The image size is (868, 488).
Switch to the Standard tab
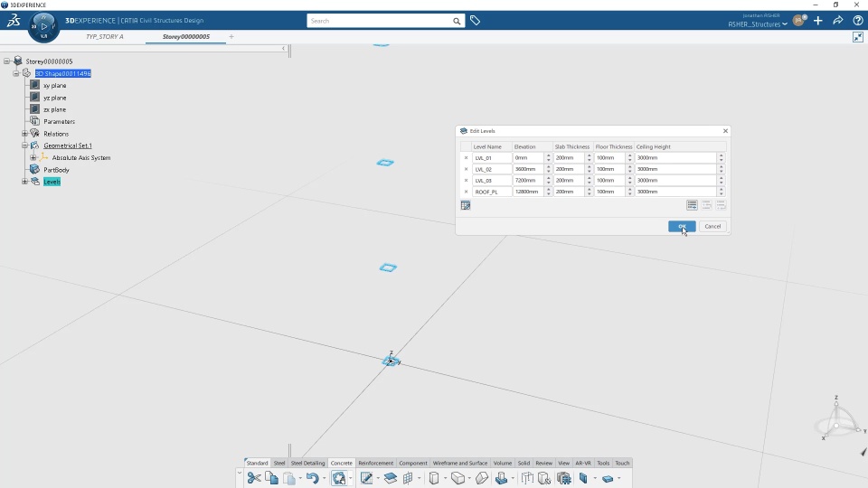pyautogui.click(x=257, y=463)
